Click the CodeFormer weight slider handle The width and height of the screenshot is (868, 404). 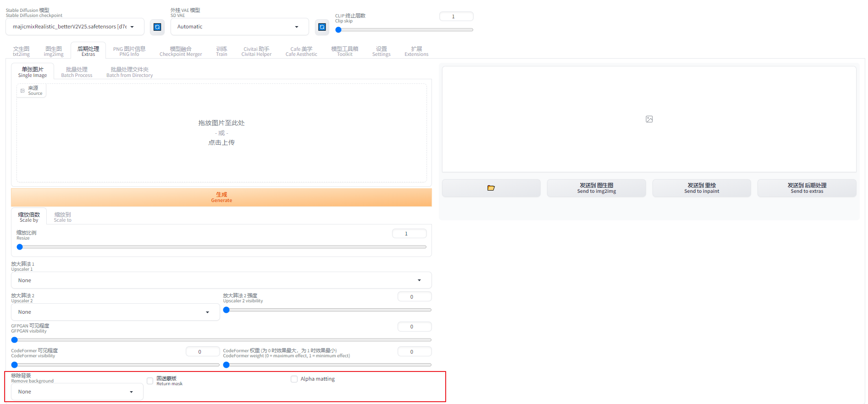pyautogui.click(x=226, y=365)
